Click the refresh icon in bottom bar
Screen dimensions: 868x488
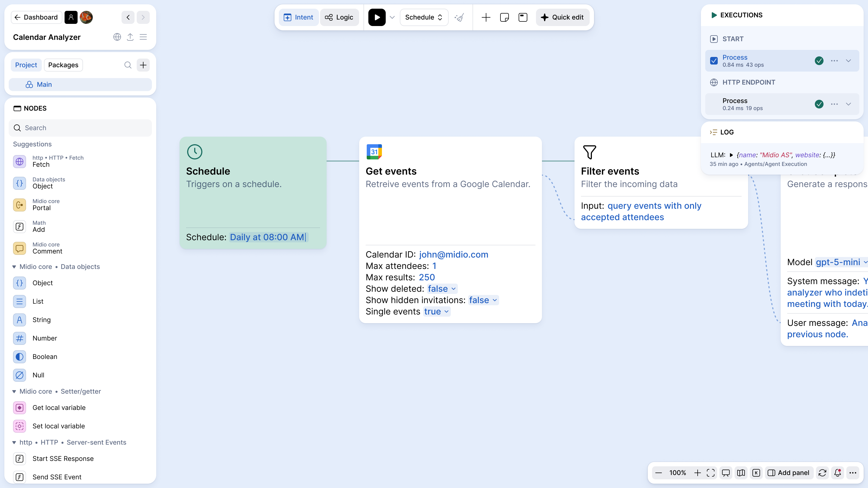coord(822,473)
